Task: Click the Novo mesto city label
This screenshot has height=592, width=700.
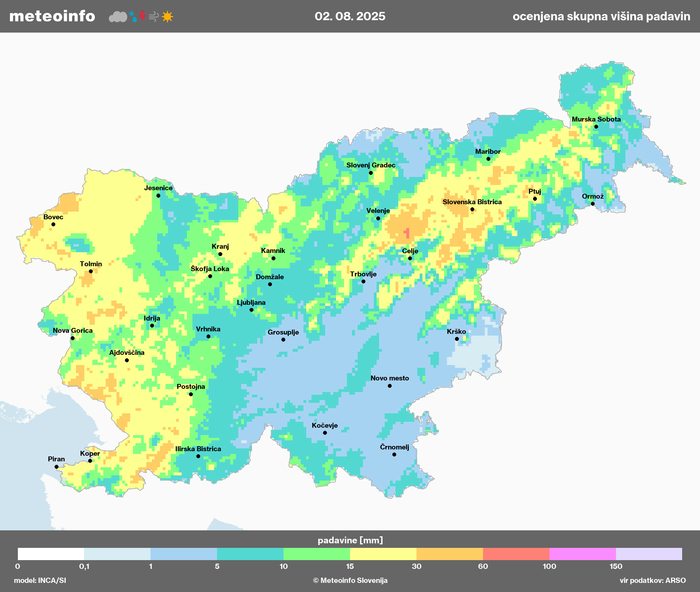Action: (x=390, y=378)
